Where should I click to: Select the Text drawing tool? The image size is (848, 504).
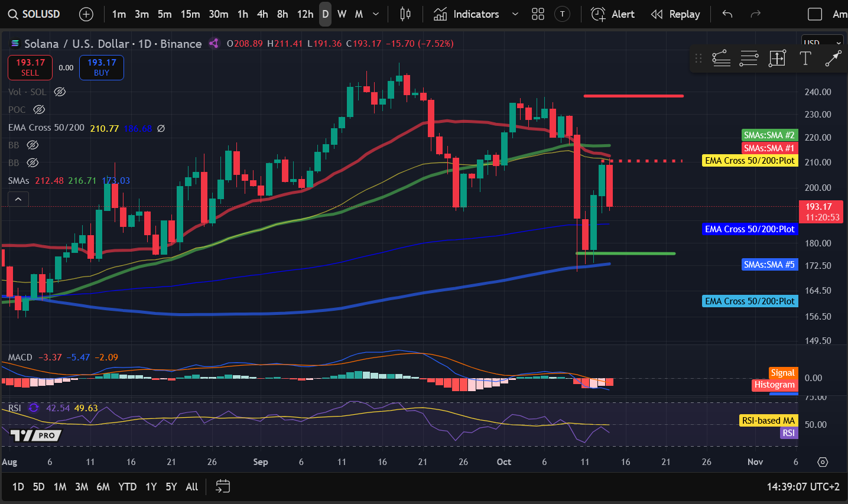[x=805, y=58]
